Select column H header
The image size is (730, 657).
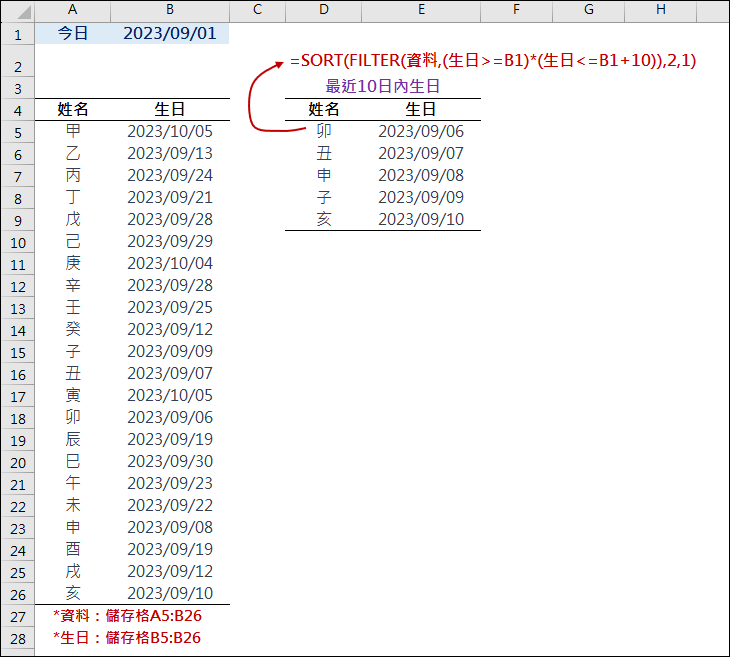[661, 10]
